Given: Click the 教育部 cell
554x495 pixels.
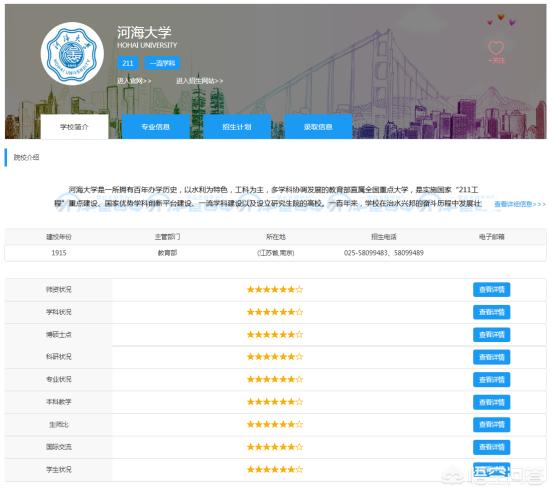Looking at the screenshot, I should (167, 253).
